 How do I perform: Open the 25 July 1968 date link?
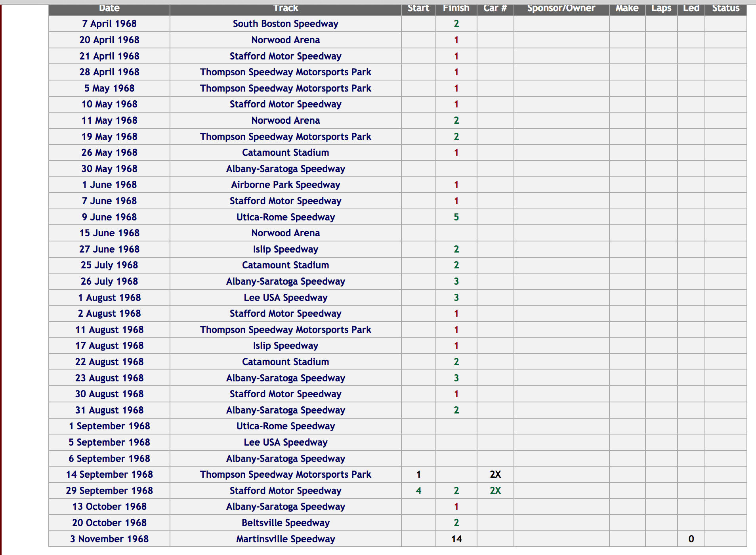click(x=109, y=265)
